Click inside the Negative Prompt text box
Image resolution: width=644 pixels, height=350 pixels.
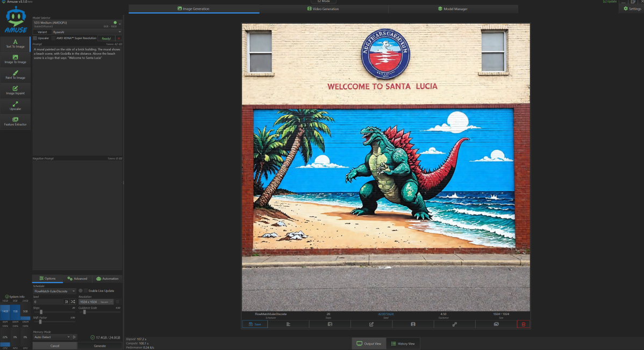tap(77, 215)
